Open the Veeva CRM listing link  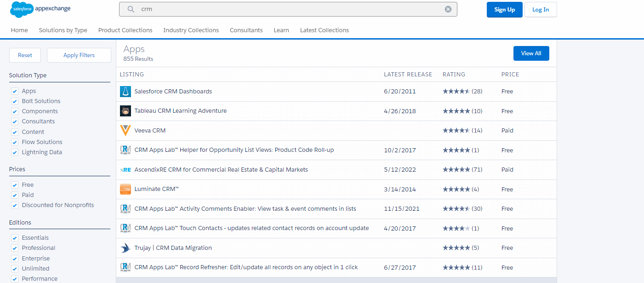tap(150, 131)
